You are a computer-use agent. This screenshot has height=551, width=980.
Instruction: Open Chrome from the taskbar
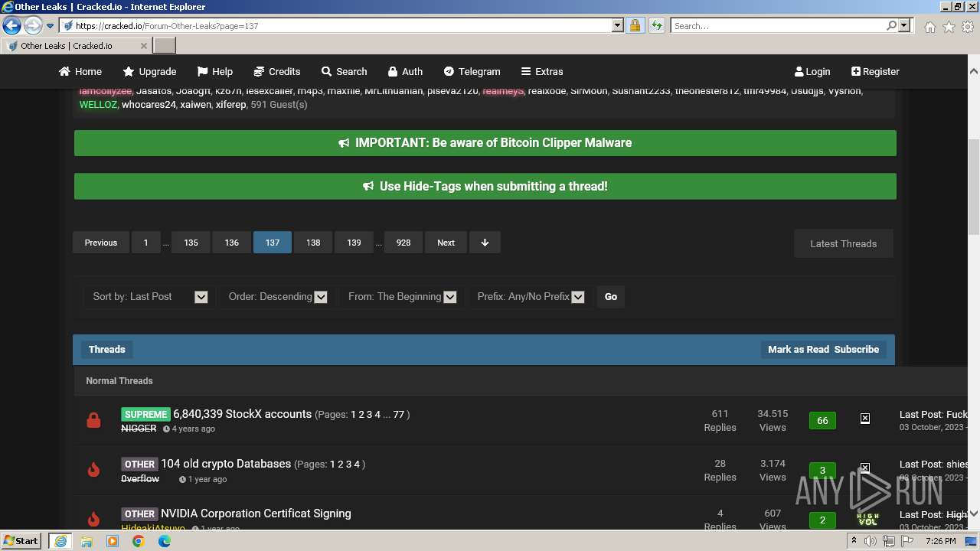(138, 541)
